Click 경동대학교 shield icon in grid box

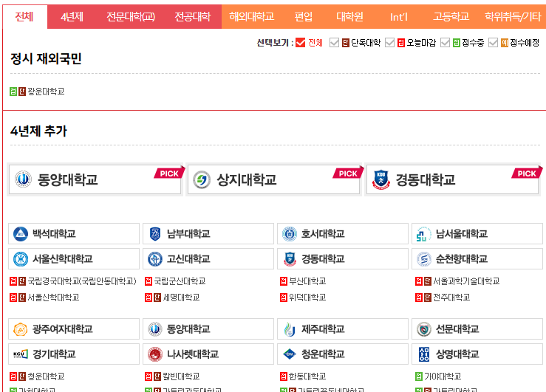pyautogui.click(x=290, y=259)
